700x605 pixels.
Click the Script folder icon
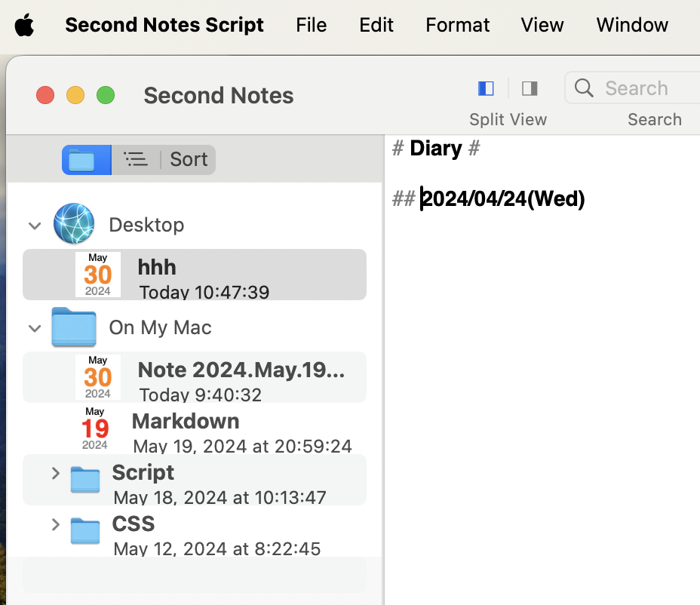85,479
